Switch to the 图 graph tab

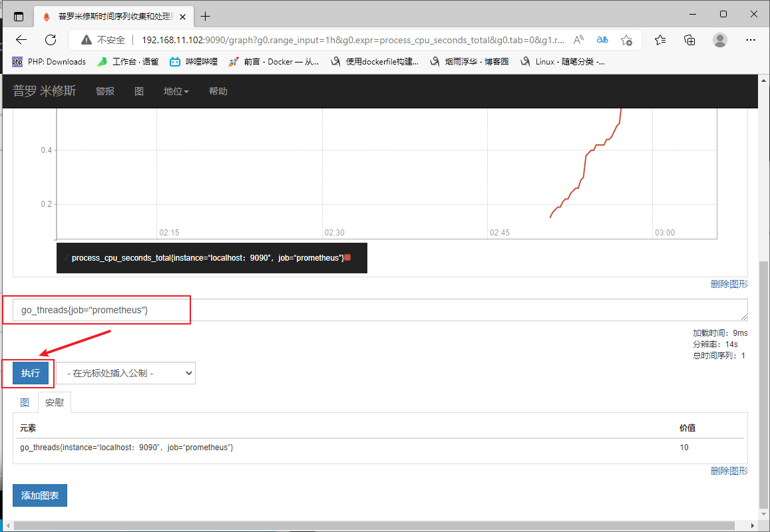25,402
